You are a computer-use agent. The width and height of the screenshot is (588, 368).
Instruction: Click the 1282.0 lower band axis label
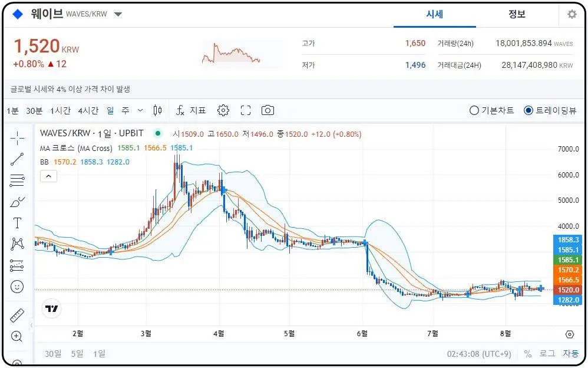pos(568,300)
